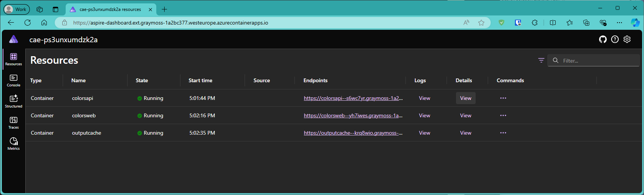644x195 pixels.
Task: Open the Console logs page in sidebar
Action: point(14,80)
